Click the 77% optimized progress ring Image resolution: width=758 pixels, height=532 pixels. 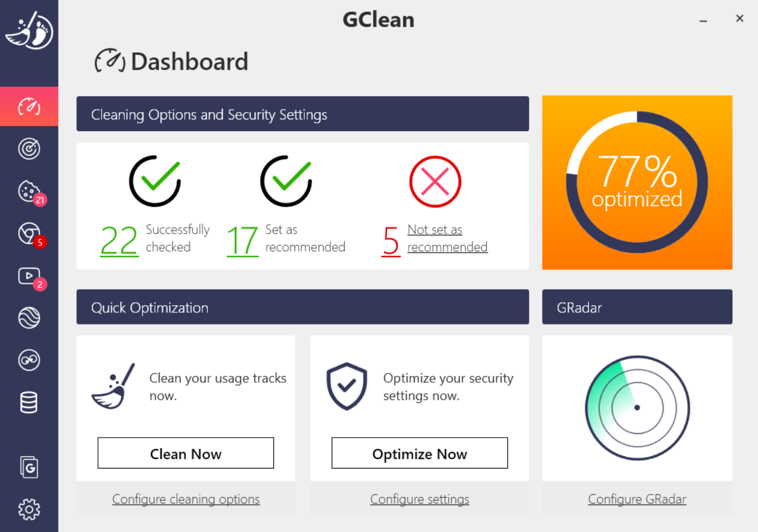coord(637,182)
